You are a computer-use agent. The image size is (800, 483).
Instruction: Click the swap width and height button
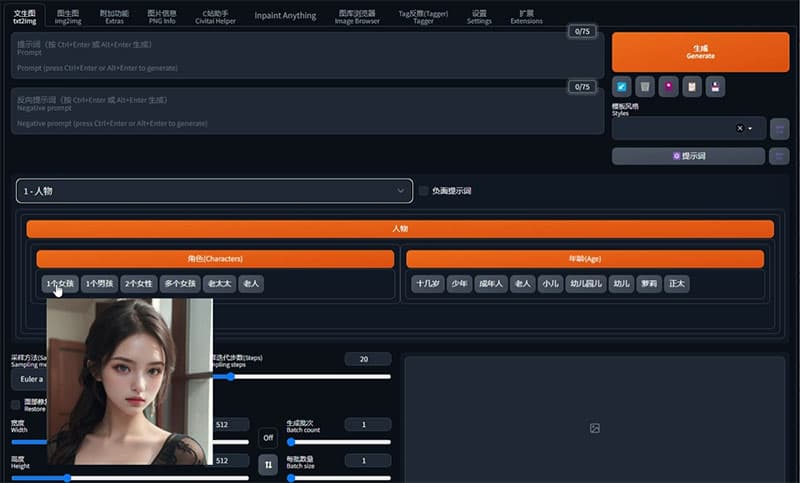pos(268,464)
